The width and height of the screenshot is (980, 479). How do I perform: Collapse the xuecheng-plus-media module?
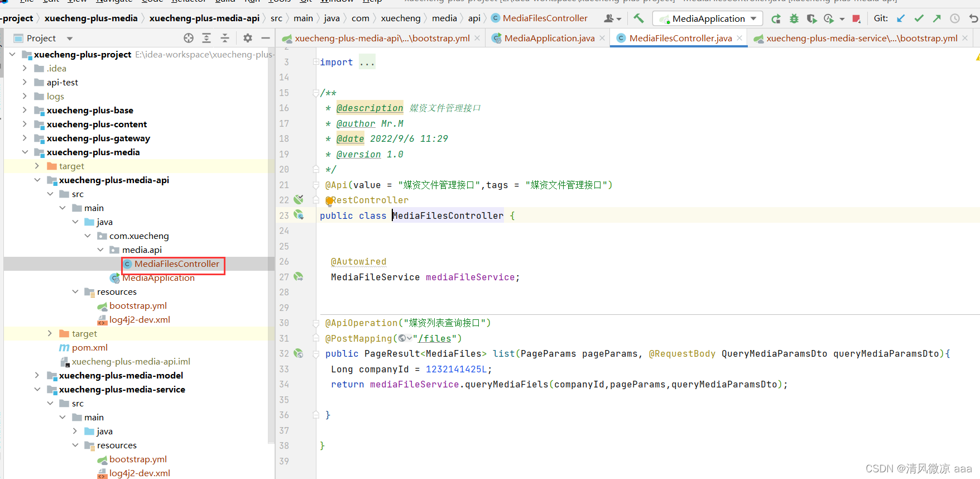click(25, 152)
